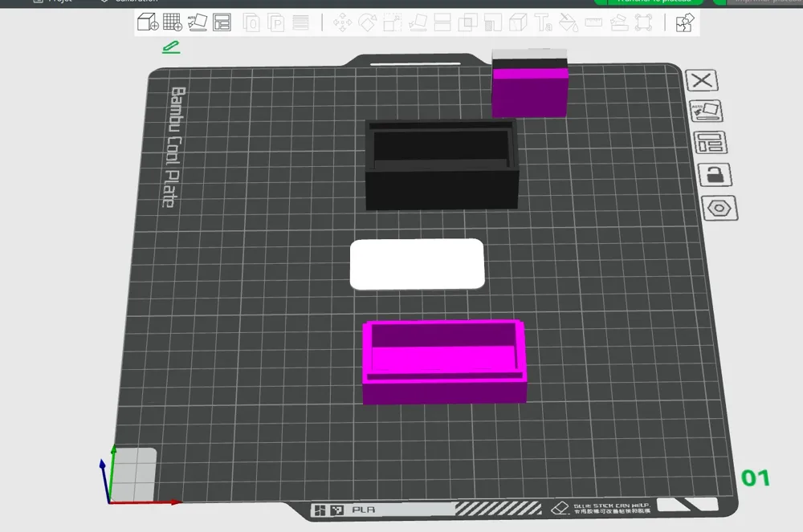Select the Rotate tool

click(367, 23)
